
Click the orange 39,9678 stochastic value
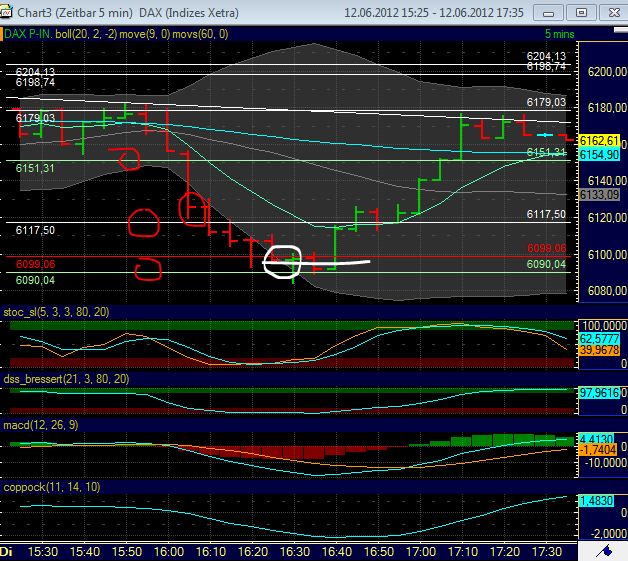[x=599, y=350]
